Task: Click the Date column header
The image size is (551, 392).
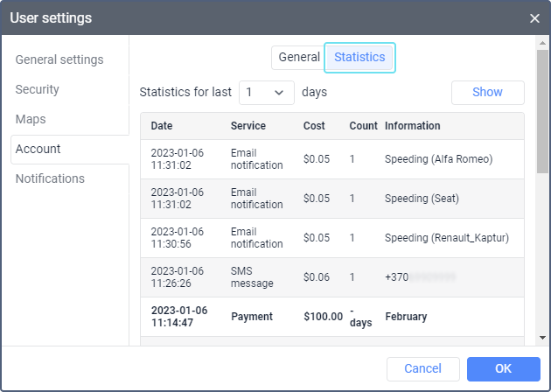Action: click(x=162, y=126)
